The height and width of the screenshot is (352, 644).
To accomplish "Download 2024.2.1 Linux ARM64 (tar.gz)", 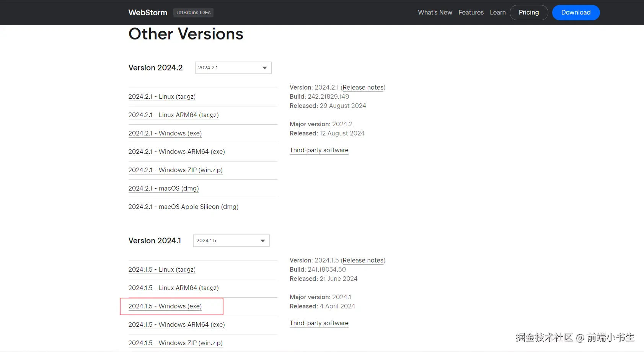I will coord(173,115).
